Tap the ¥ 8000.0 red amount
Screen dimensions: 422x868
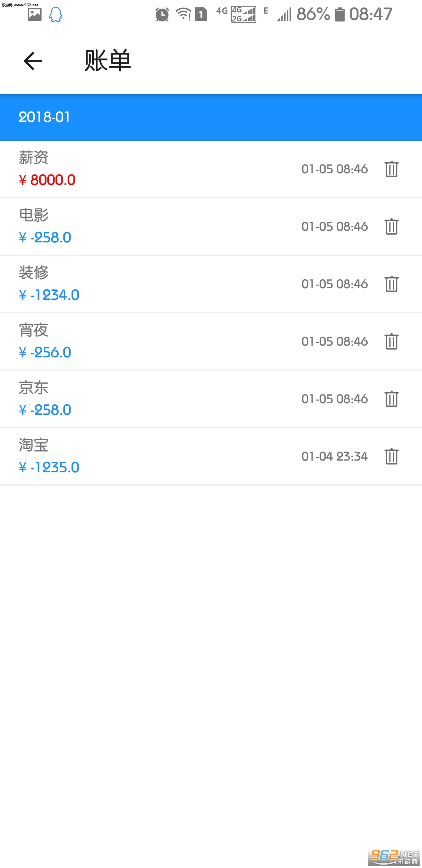point(47,180)
